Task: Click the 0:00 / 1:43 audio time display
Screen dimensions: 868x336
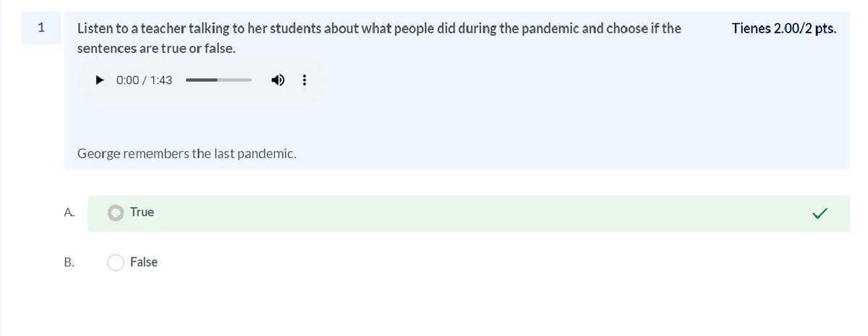Action: pyautogui.click(x=144, y=80)
